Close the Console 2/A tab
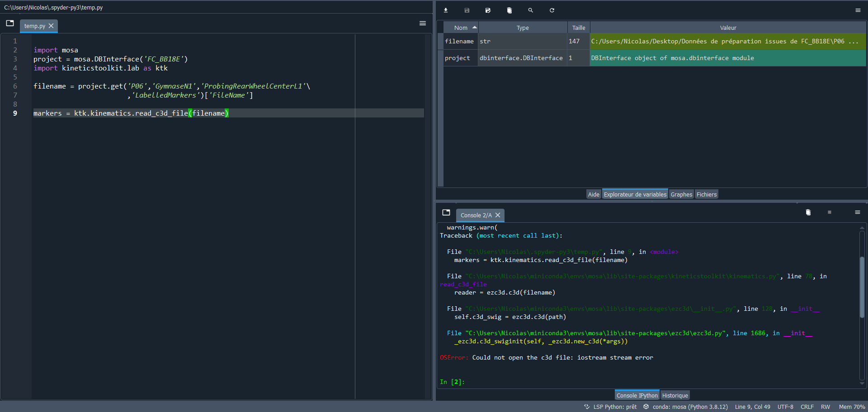 pyautogui.click(x=498, y=215)
